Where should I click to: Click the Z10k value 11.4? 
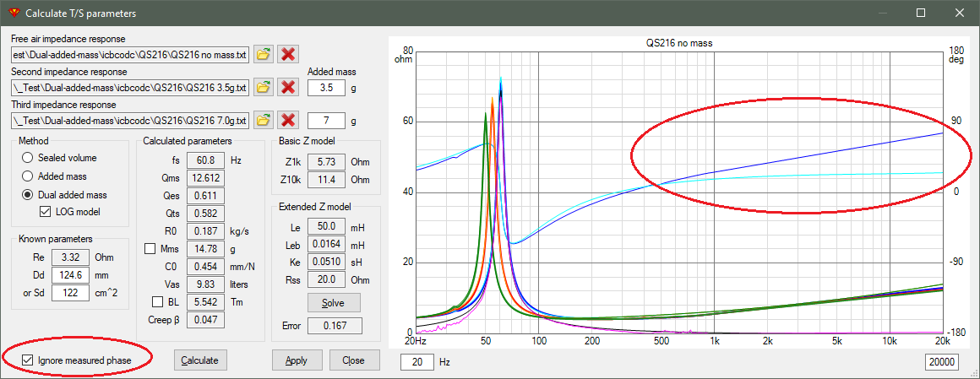328,181
